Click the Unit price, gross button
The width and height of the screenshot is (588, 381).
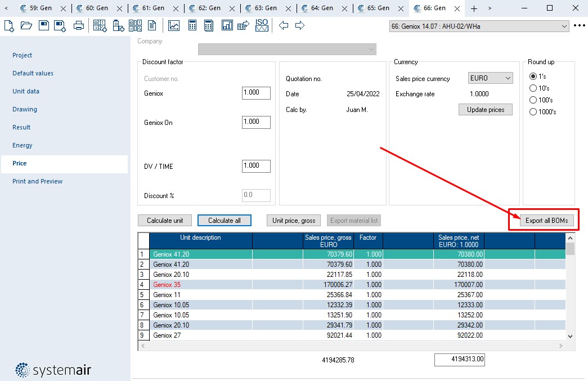(x=294, y=221)
